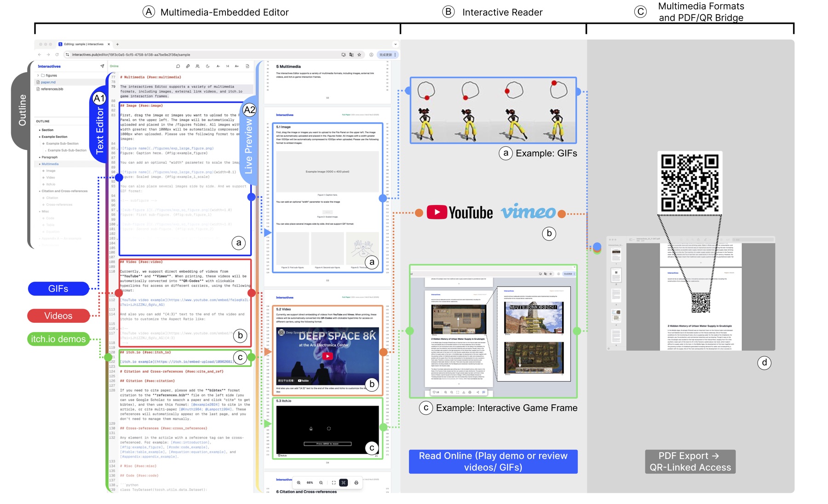The image size is (828, 504).
Task: Open paper.md in the file panel
Action: point(48,82)
